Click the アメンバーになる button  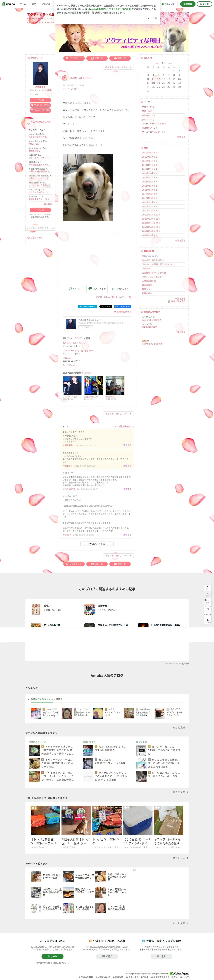point(40,105)
